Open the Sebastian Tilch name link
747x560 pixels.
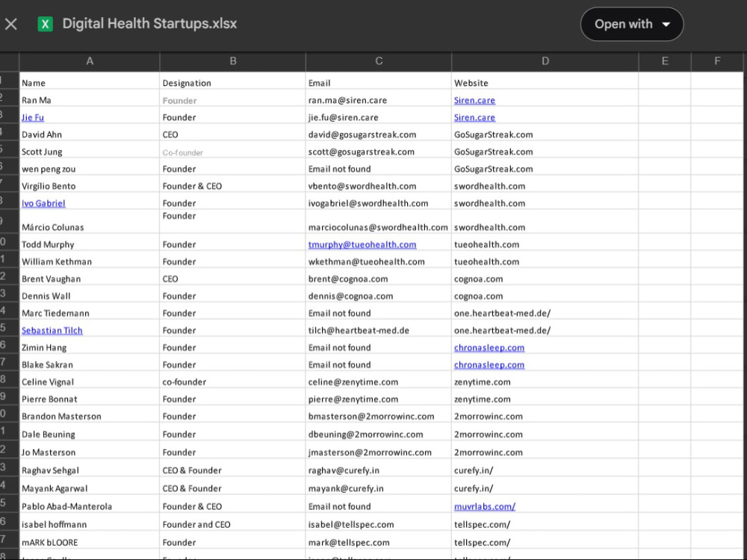click(52, 331)
